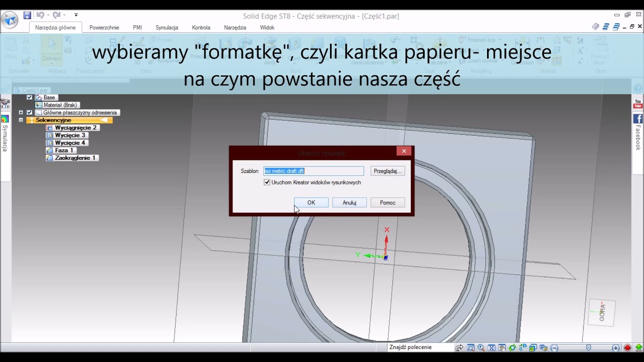Screen dimensions: 644x362
Task: Click the Wycięcie 3 cutout icon
Action: point(49,135)
